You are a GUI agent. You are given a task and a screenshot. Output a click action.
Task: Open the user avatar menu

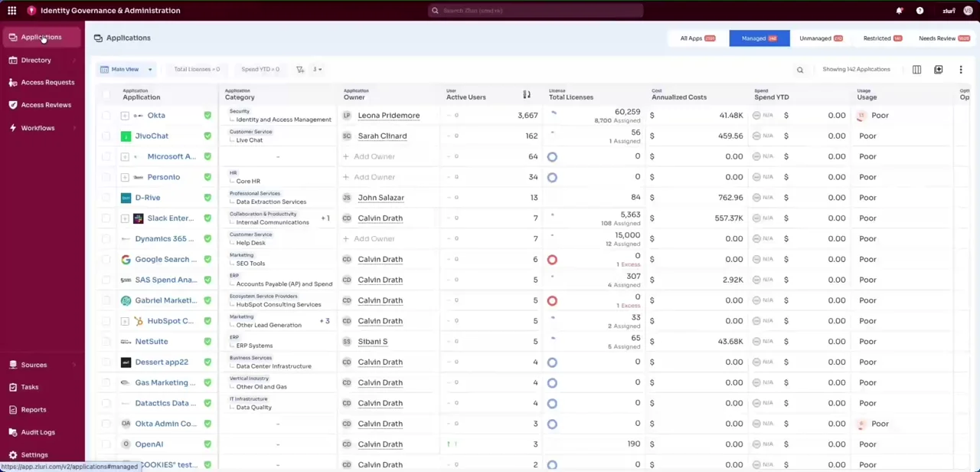point(969,11)
